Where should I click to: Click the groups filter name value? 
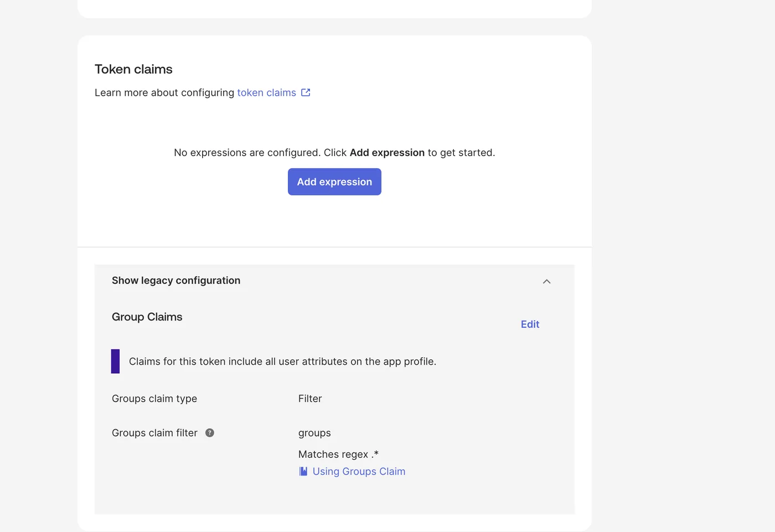click(314, 433)
